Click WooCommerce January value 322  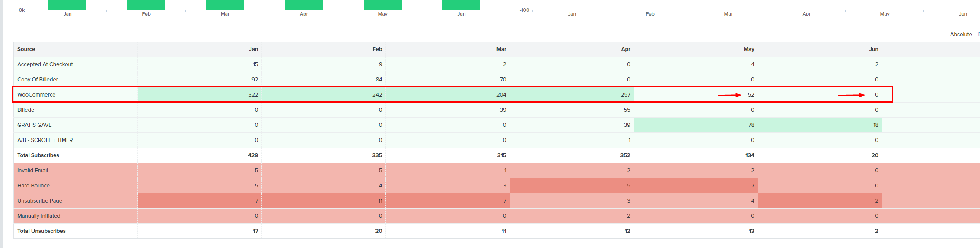[x=253, y=95]
